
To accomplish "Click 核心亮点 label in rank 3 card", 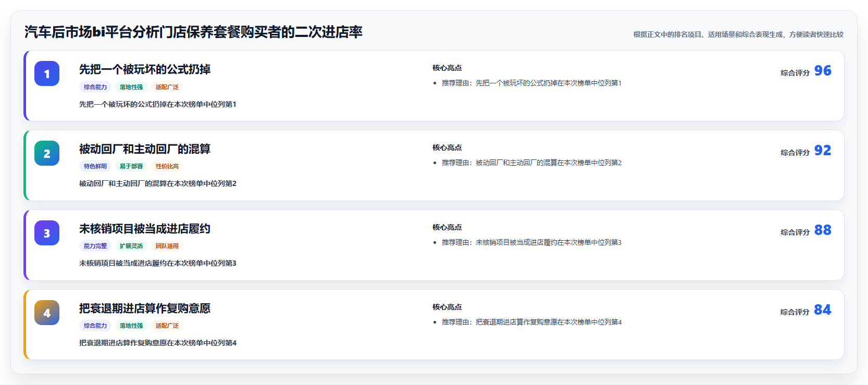I will tap(447, 227).
